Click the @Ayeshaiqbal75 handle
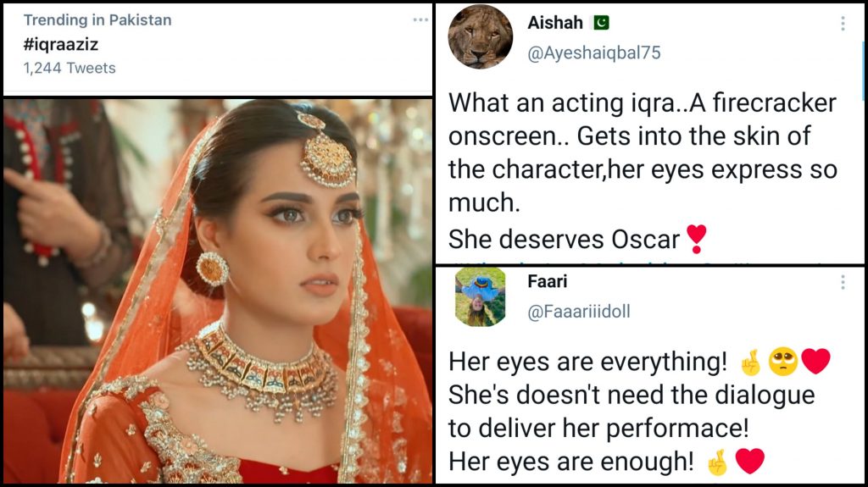868x487 pixels. 594,53
